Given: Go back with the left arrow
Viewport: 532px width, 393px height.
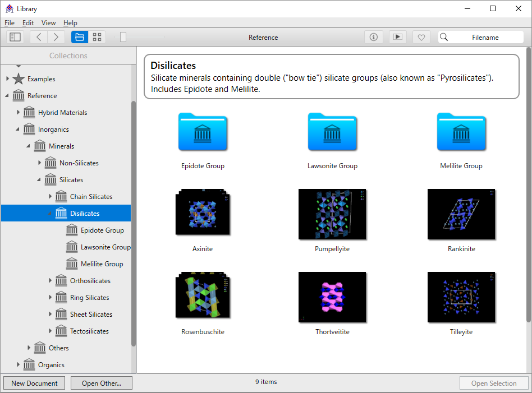Looking at the screenshot, I should pos(39,37).
